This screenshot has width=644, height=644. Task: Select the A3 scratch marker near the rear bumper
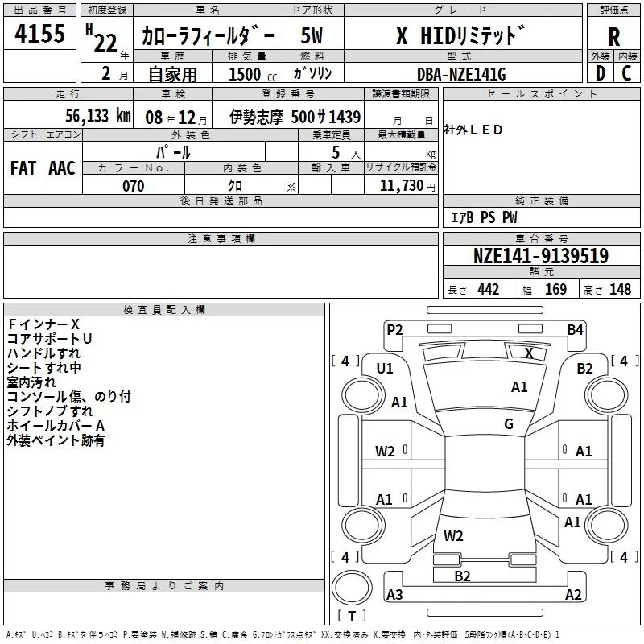394,595
